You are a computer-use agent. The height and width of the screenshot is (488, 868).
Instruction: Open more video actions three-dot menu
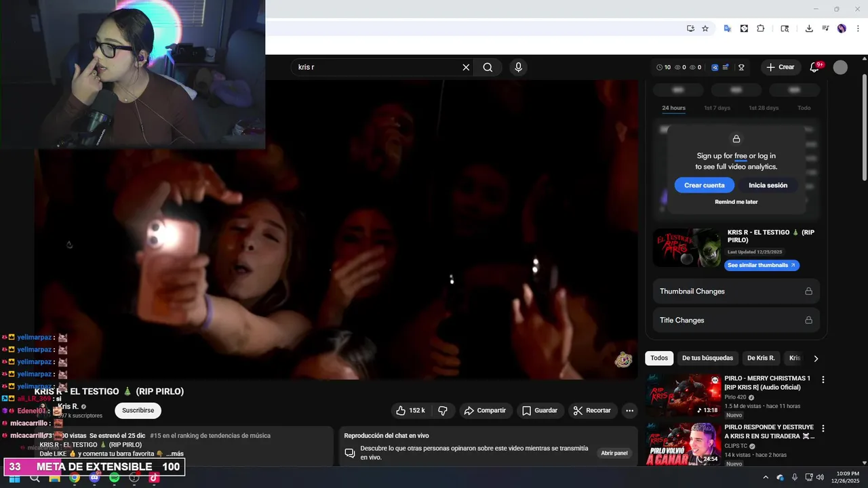(x=629, y=410)
